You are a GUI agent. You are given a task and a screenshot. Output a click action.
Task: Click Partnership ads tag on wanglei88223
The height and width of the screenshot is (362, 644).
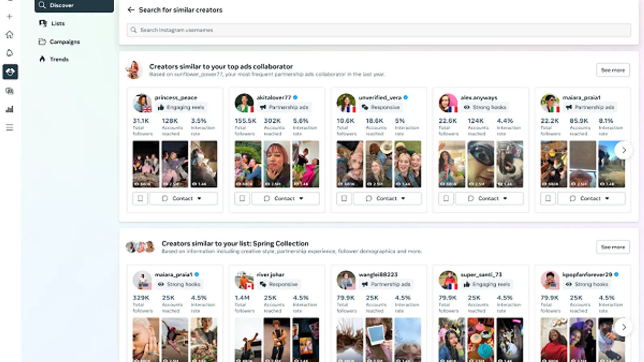pyautogui.click(x=386, y=284)
